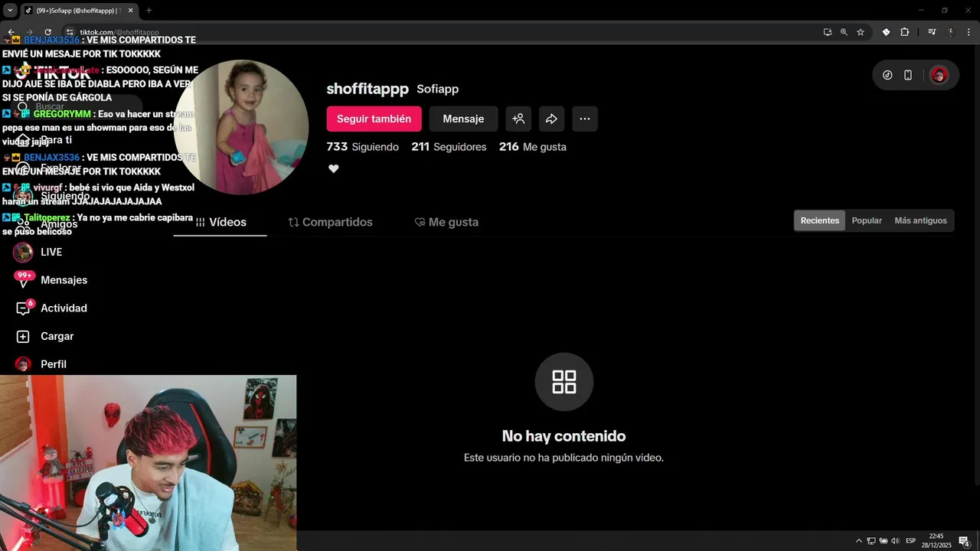
Task: Click the Actividad icon with 6 badge
Action: 24,308
